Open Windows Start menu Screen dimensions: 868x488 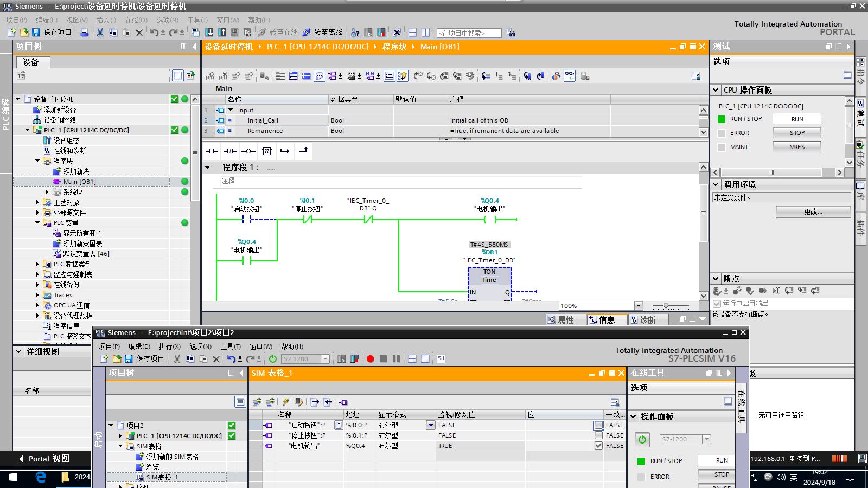[x=13, y=477]
